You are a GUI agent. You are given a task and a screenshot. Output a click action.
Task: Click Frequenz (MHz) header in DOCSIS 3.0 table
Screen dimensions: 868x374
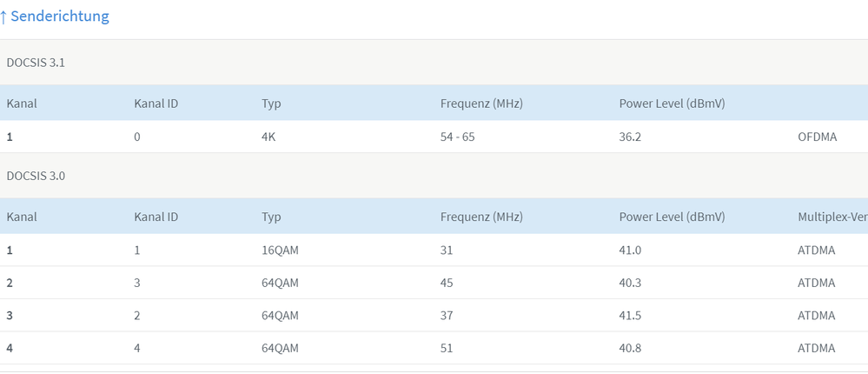(481, 217)
